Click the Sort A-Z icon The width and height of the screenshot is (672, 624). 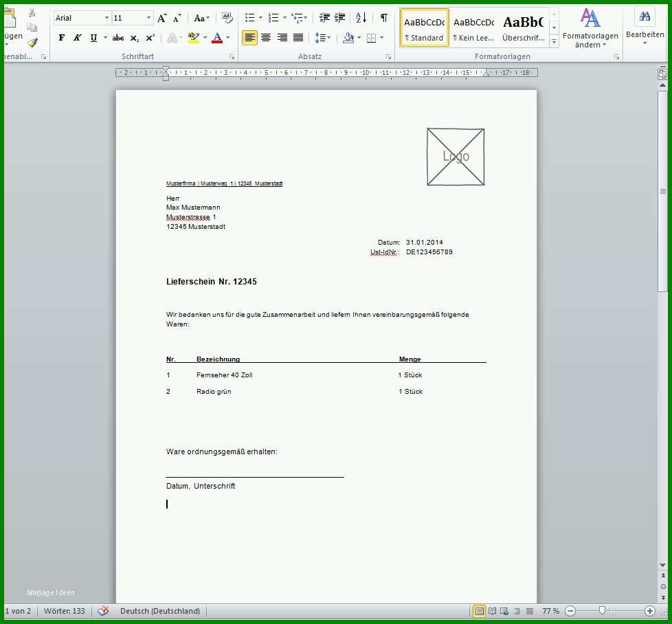[x=361, y=18]
